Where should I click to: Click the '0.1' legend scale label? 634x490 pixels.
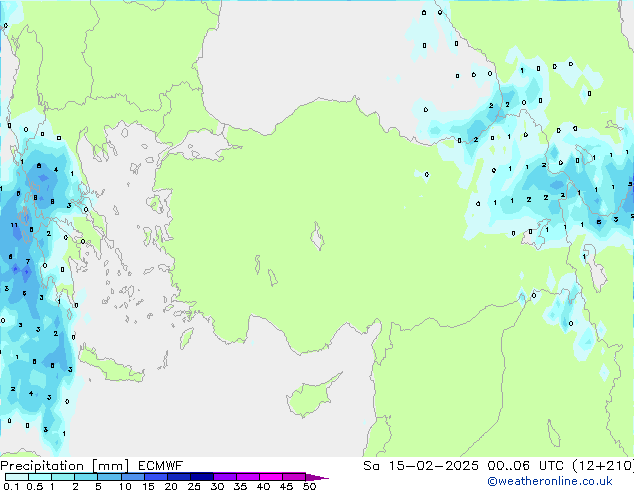pyautogui.click(x=11, y=486)
